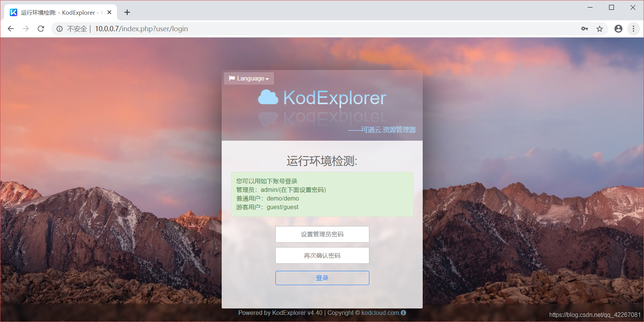Go back to the previous page
The image size is (644, 322).
tap(11, 29)
